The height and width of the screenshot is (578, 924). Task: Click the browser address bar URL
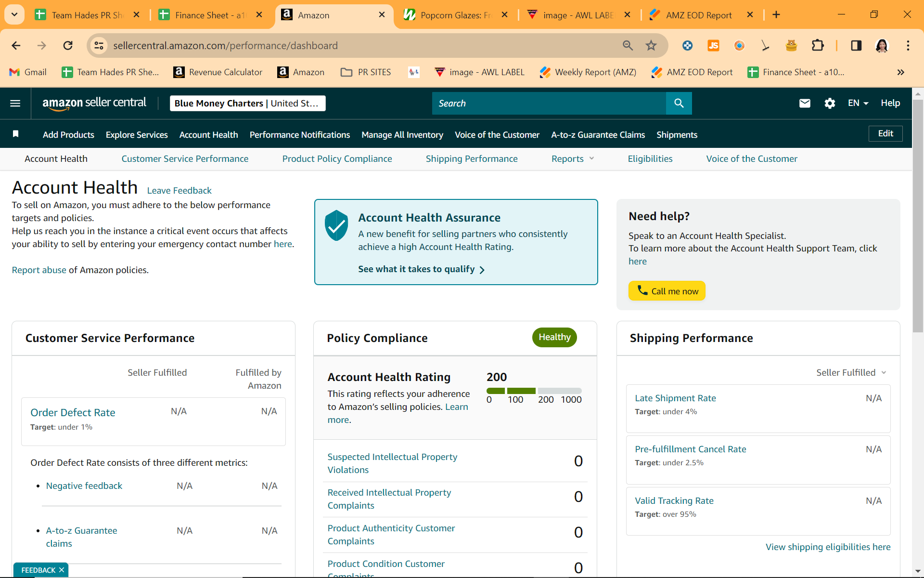tap(225, 45)
